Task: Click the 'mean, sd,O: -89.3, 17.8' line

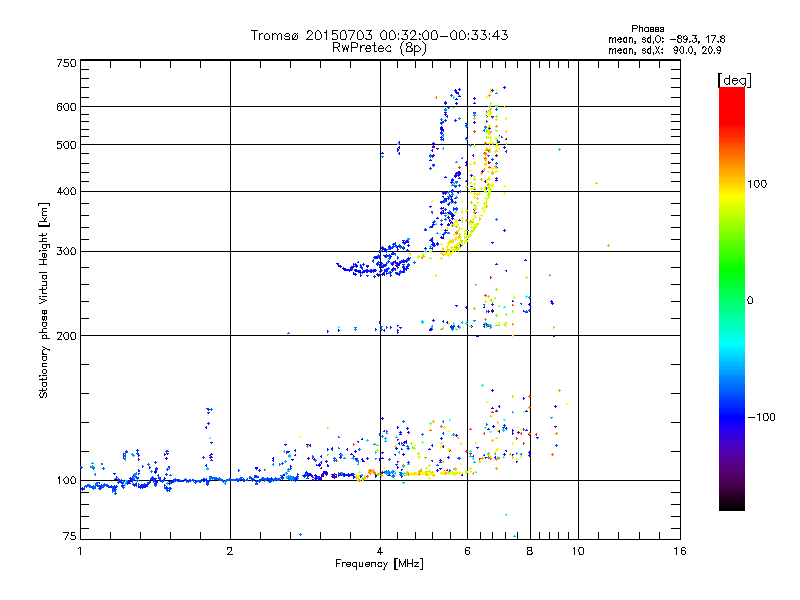Action: tap(666, 39)
